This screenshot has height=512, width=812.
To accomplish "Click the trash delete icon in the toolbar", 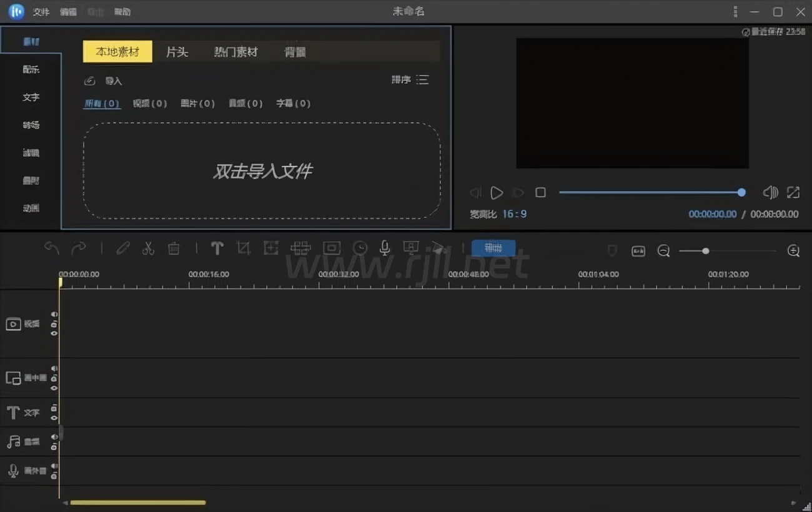I will click(174, 249).
